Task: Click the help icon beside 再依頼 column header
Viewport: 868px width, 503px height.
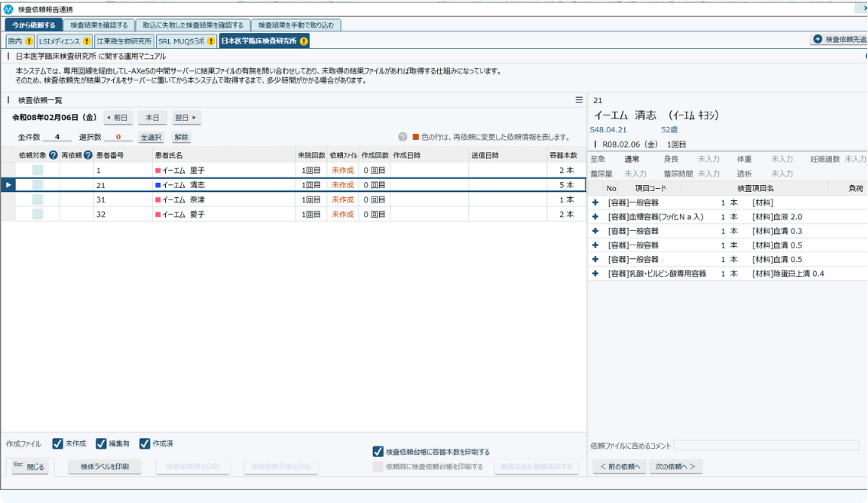Action: pos(88,155)
